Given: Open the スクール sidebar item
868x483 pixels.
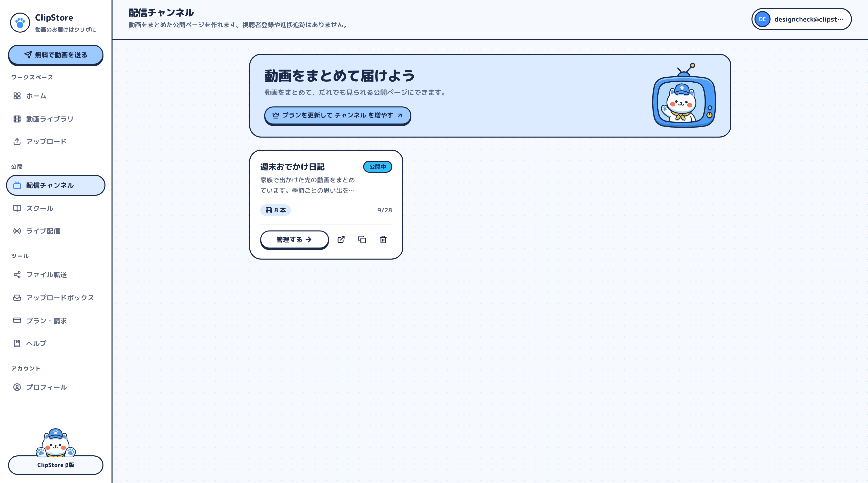Looking at the screenshot, I should coord(56,208).
